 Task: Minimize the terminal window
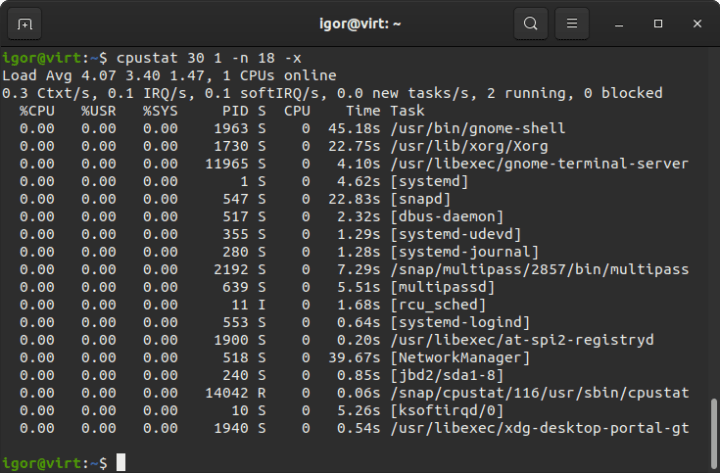tap(619, 24)
